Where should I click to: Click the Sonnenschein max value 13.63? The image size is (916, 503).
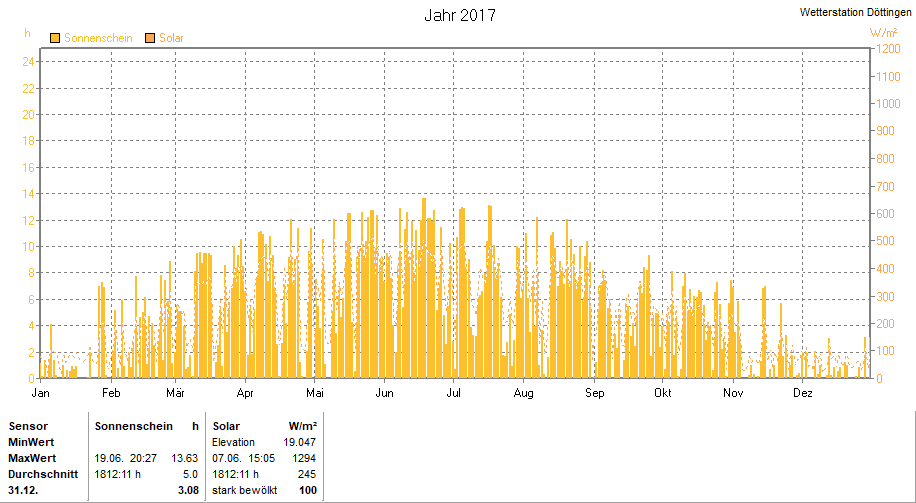(185, 458)
